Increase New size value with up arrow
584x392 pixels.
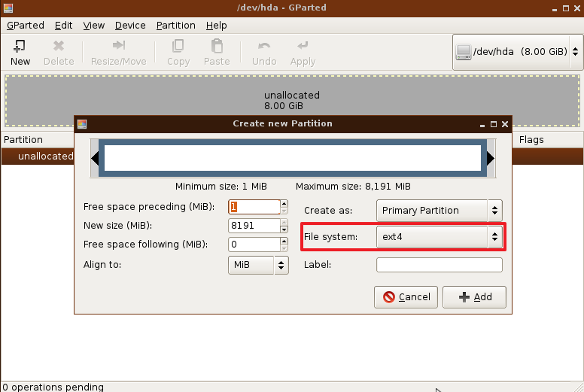pos(284,222)
